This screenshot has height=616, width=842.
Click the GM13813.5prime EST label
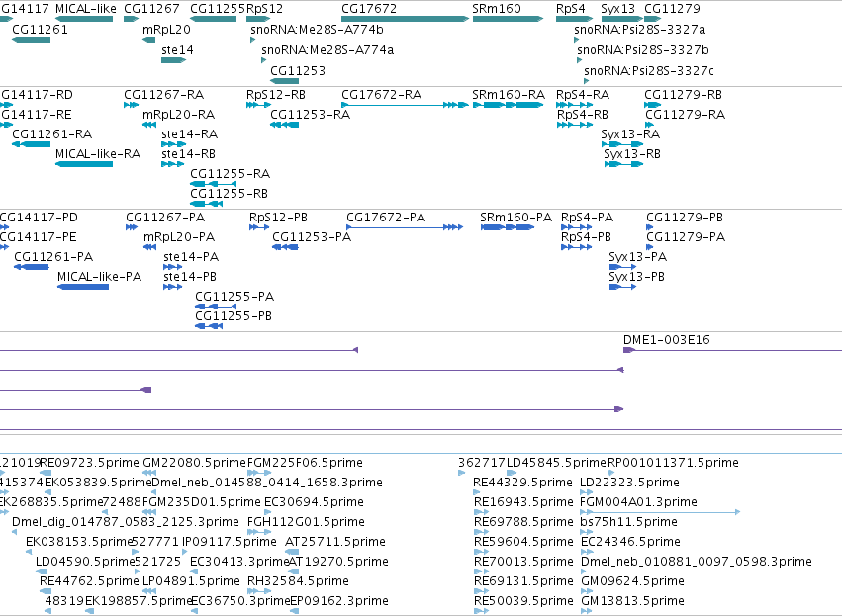coord(632,601)
